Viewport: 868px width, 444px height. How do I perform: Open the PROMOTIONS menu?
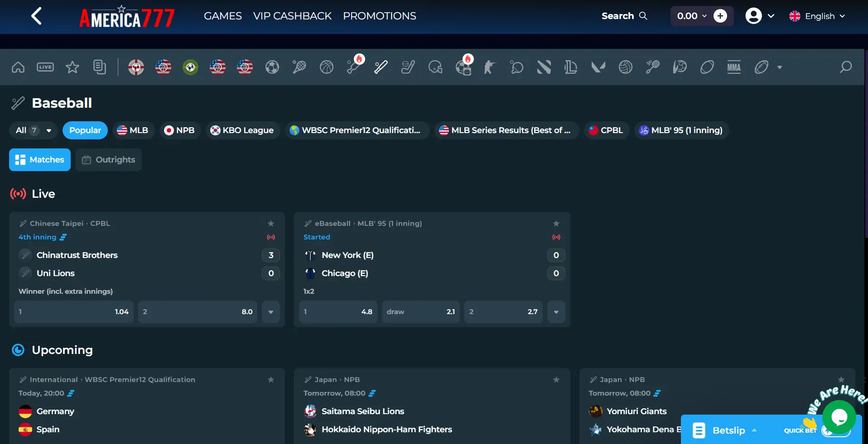pyautogui.click(x=380, y=16)
